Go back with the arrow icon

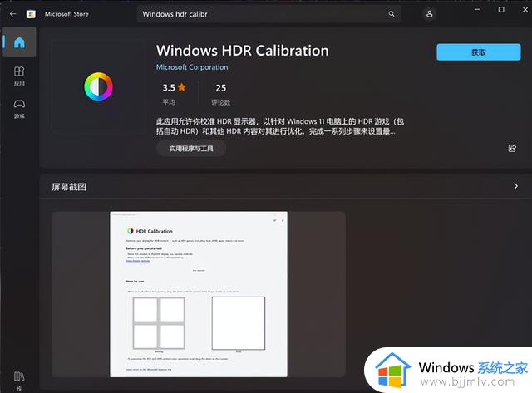(13, 14)
